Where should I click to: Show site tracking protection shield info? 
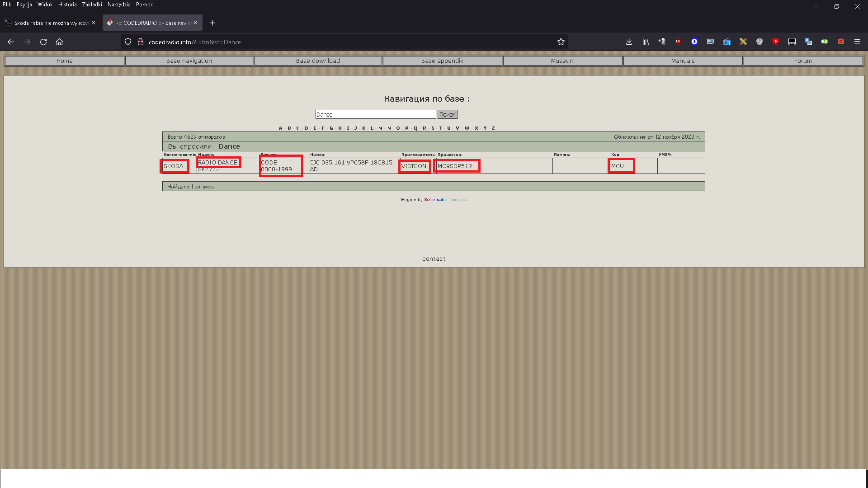click(x=128, y=42)
